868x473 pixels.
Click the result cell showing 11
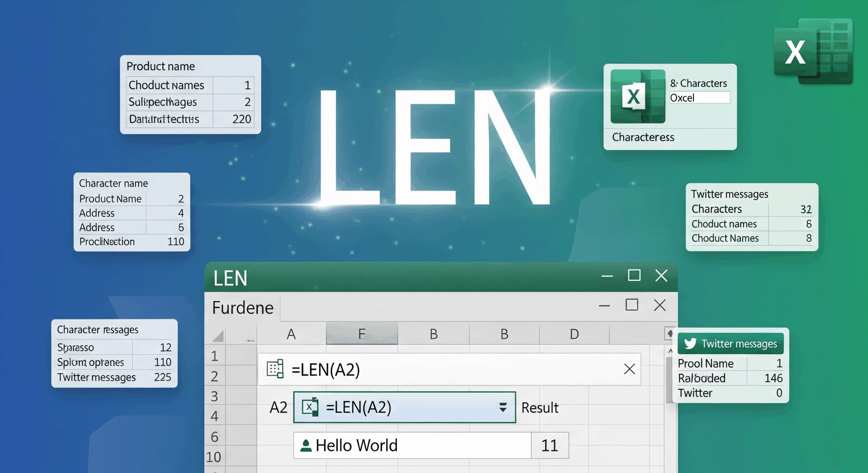[550, 445]
